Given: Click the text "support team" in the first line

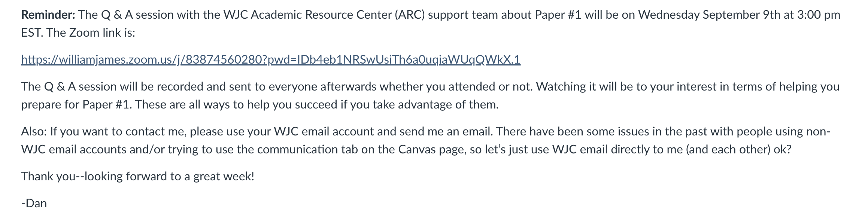Looking at the screenshot, I should 463,15.
